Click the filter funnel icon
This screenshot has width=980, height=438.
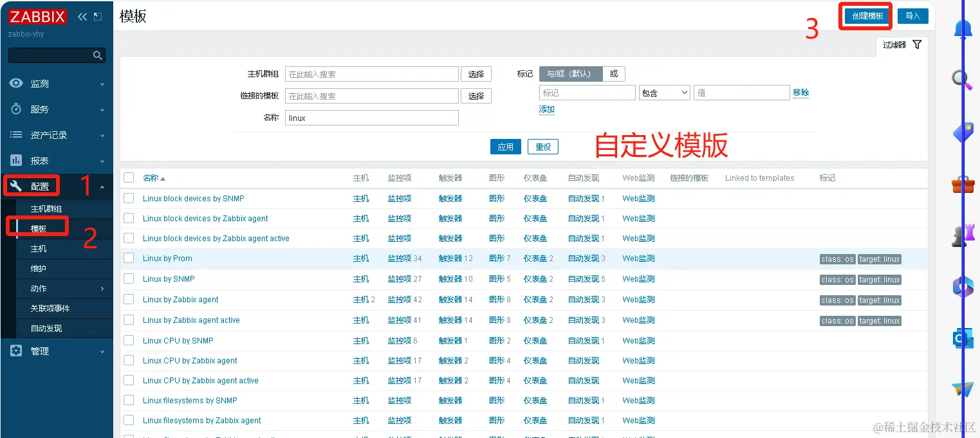tap(917, 45)
